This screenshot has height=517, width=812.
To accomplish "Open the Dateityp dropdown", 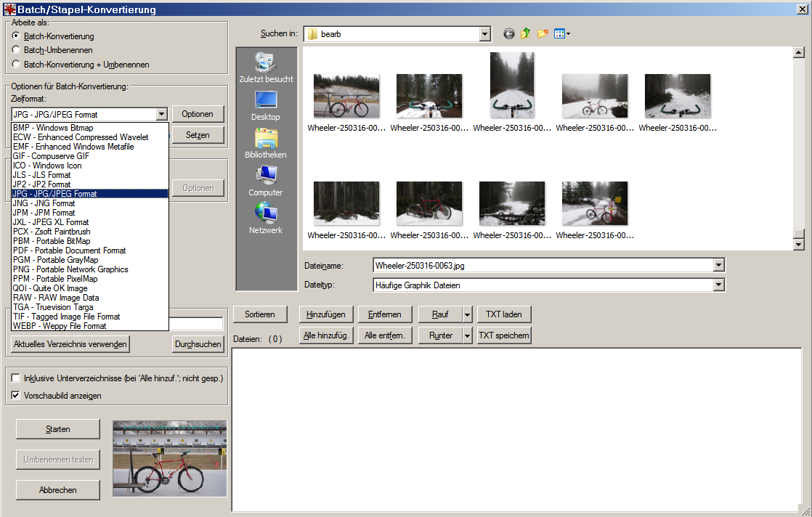I will 718,285.
